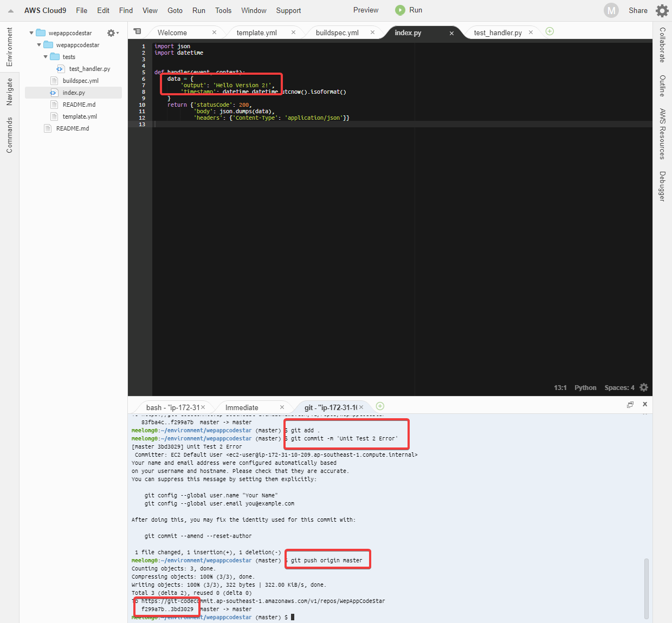The image size is (672, 623).
Task: Open the Edit menu
Action: [x=103, y=10]
